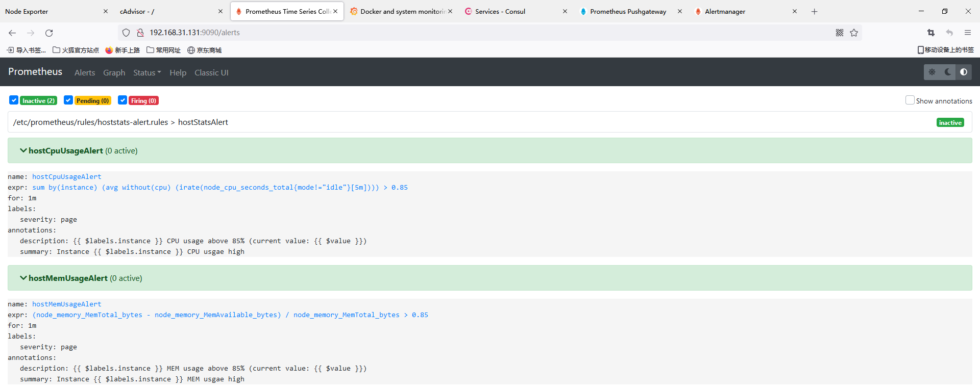Open hostCpuUsageAlert name link
This screenshot has height=390, width=980.
coord(67,176)
